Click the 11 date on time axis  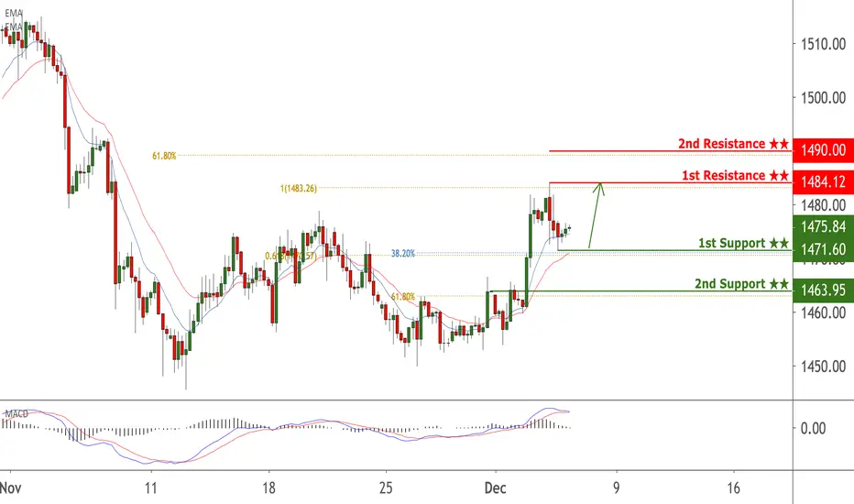coord(151,488)
